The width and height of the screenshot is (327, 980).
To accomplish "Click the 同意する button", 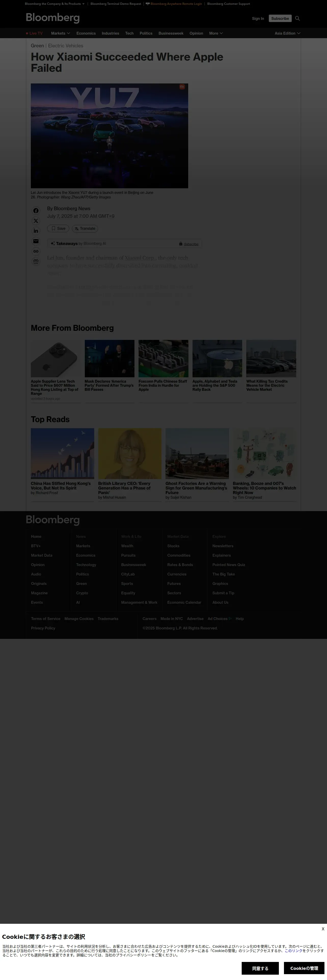I will pos(260,968).
